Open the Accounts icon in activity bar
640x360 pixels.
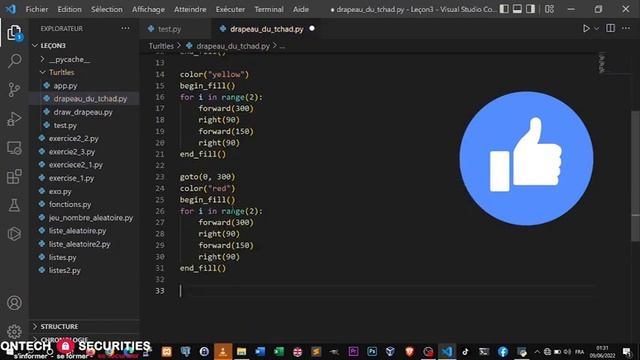tap(14, 303)
